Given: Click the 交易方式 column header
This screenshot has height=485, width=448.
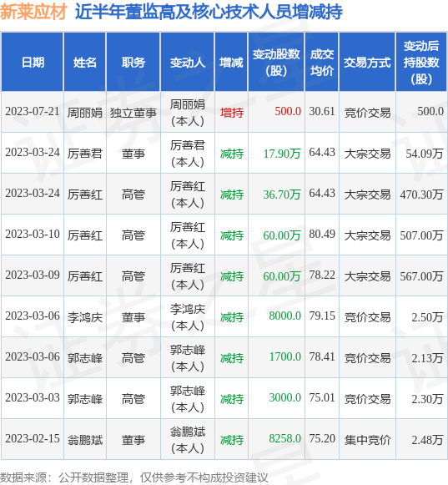Looking at the screenshot, I should point(367,63).
